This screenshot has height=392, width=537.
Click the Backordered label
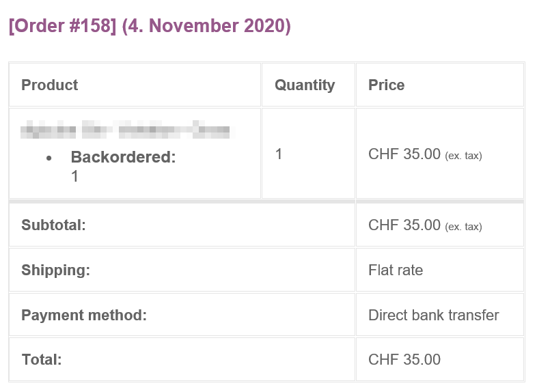[x=123, y=157]
